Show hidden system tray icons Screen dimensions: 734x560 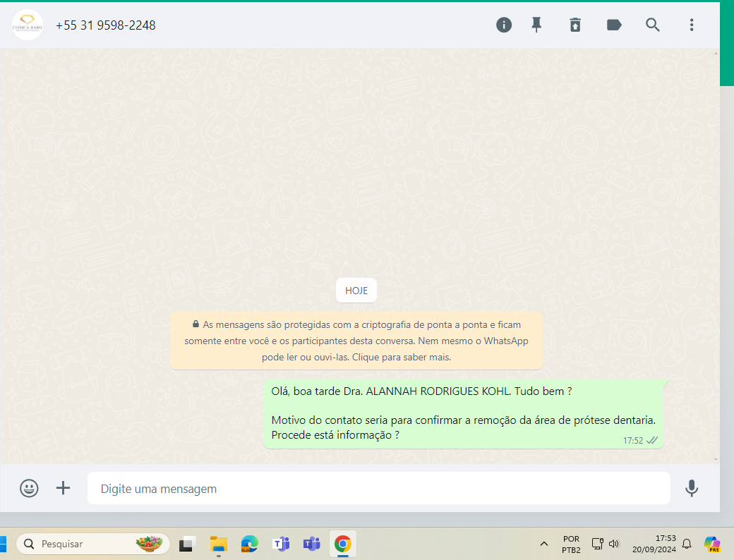point(544,544)
